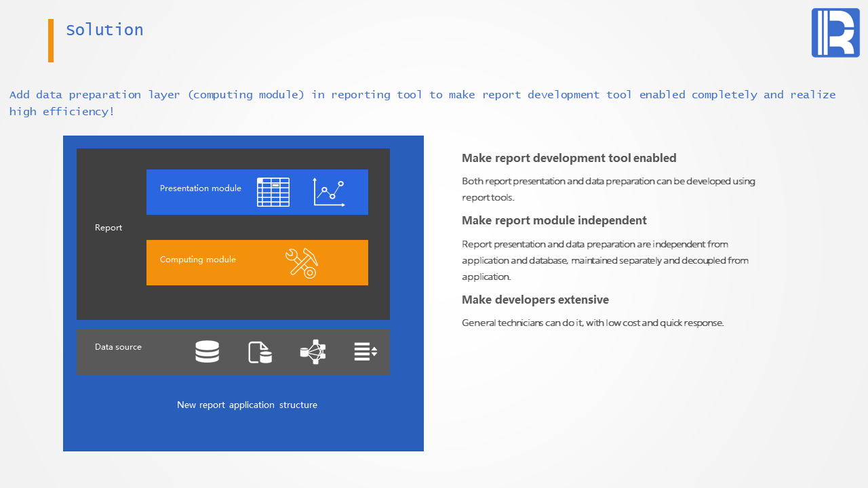Select the Solution slide title

[x=104, y=30]
